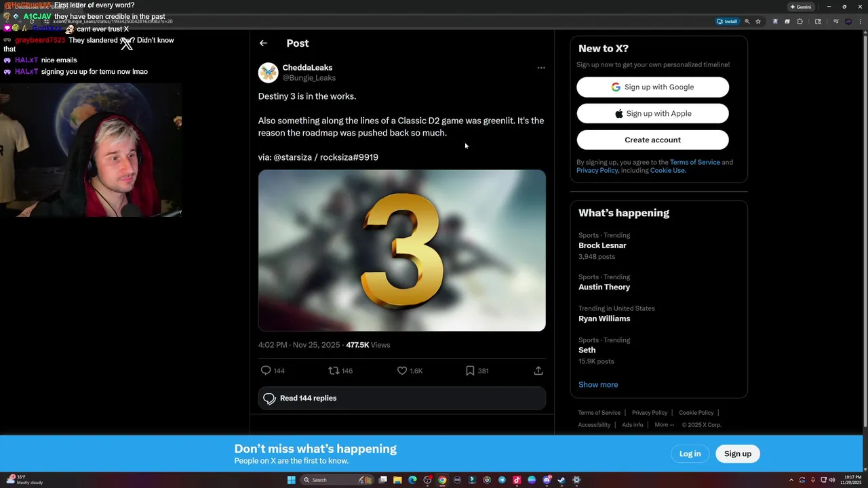Bookmark the post showing 381 bookmarks
The height and width of the screenshot is (488, 868).
(470, 371)
